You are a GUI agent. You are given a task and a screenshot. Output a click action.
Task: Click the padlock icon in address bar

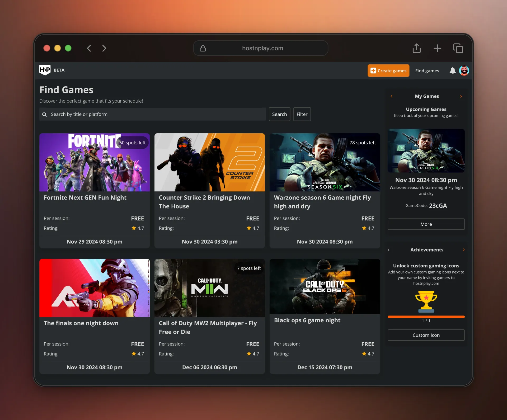pyautogui.click(x=203, y=48)
